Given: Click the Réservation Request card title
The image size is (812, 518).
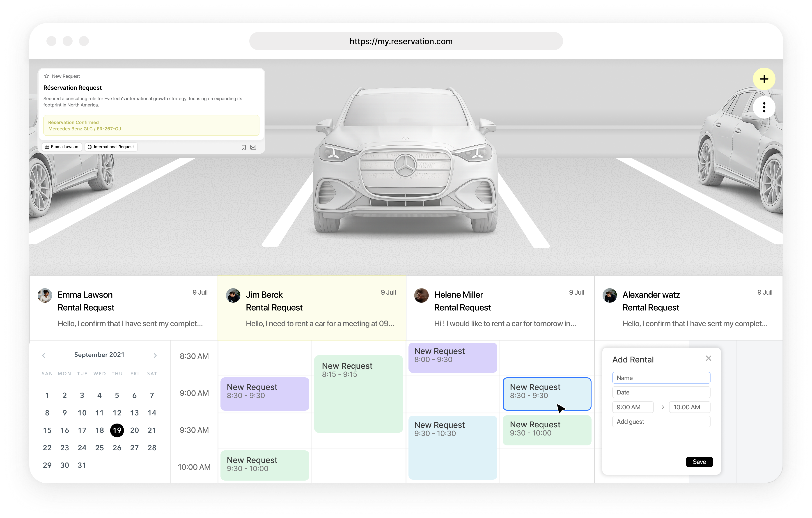Looking at the screenshot, I should [73, 88].
